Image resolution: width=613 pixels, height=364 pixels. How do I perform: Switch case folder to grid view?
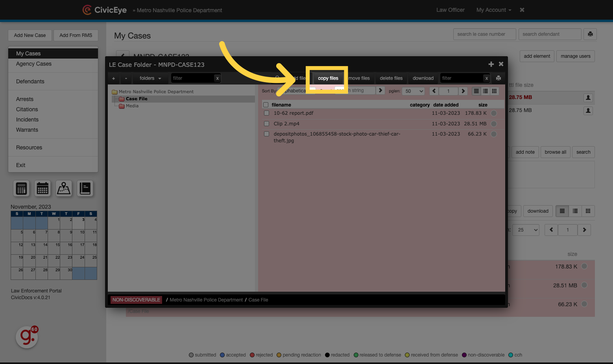click(x=494, y=91)
